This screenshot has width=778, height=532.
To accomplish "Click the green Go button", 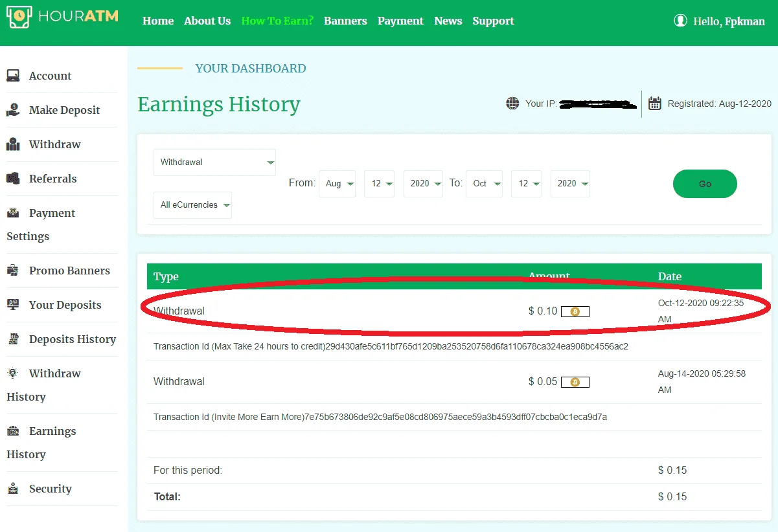I will 705,184.
